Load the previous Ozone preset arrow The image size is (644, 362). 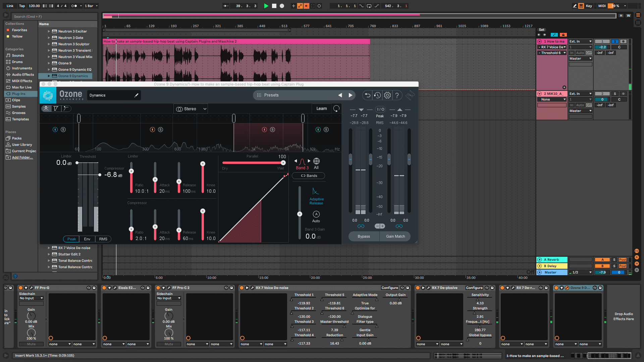coord(340,95)
